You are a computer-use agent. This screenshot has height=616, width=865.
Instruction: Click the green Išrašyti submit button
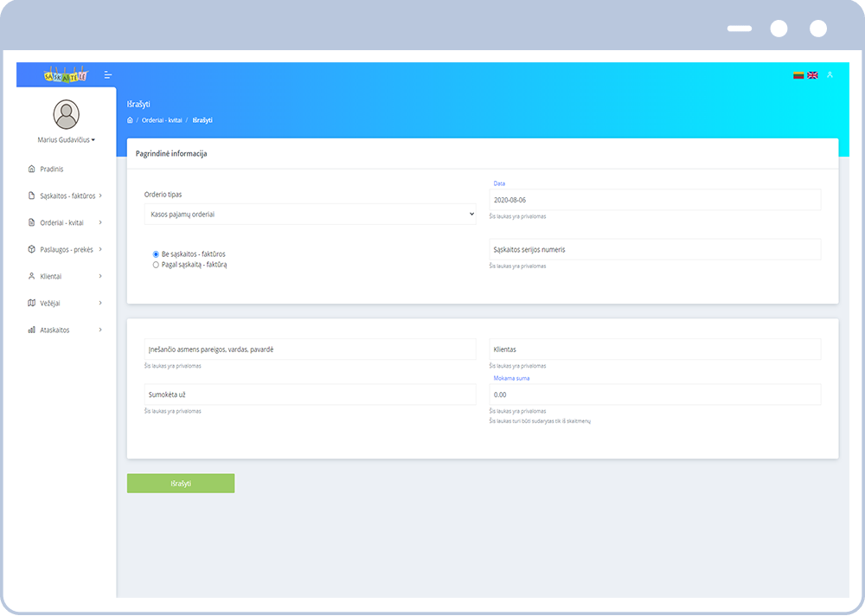click(181, 484)
